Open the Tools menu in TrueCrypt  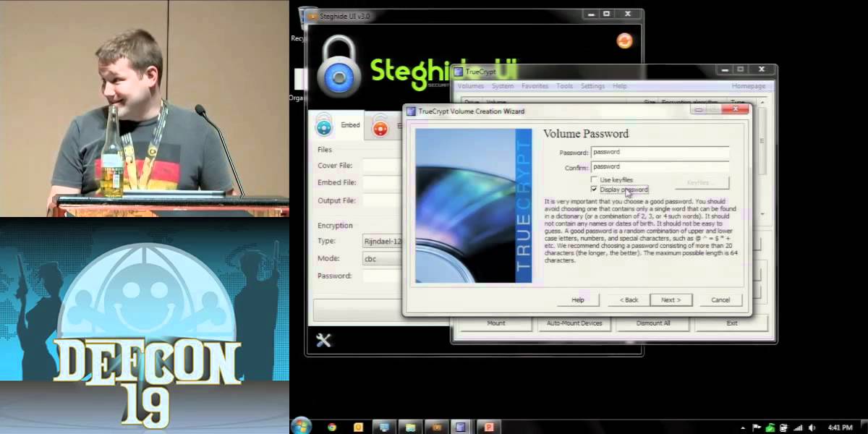565,86
